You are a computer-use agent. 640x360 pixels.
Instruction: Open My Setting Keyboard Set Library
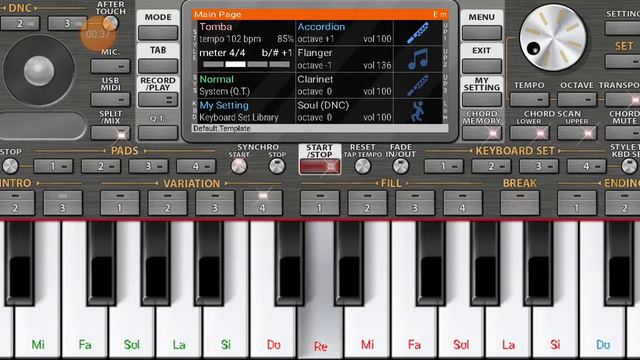tap(246, 111)
